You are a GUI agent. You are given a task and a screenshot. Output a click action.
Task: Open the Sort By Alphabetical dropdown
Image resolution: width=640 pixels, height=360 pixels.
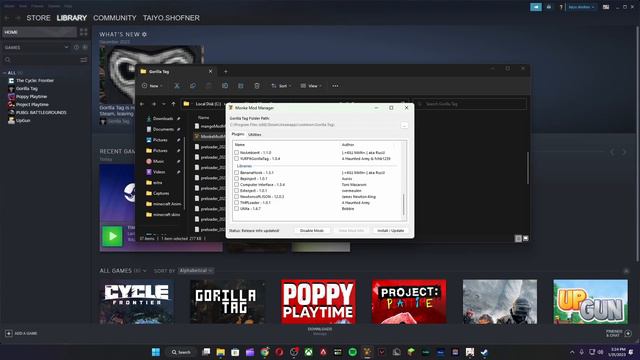[x=196, y=271]
